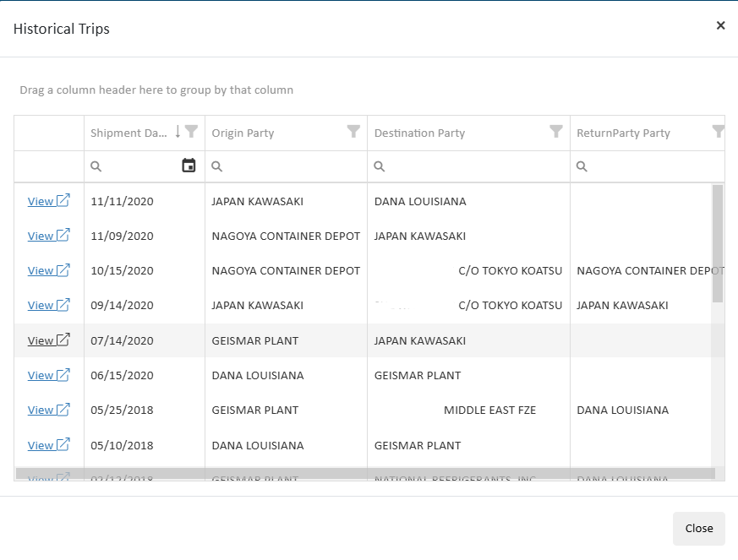Open filter for Destination Party column
The image size is (738, 560).
556,132
